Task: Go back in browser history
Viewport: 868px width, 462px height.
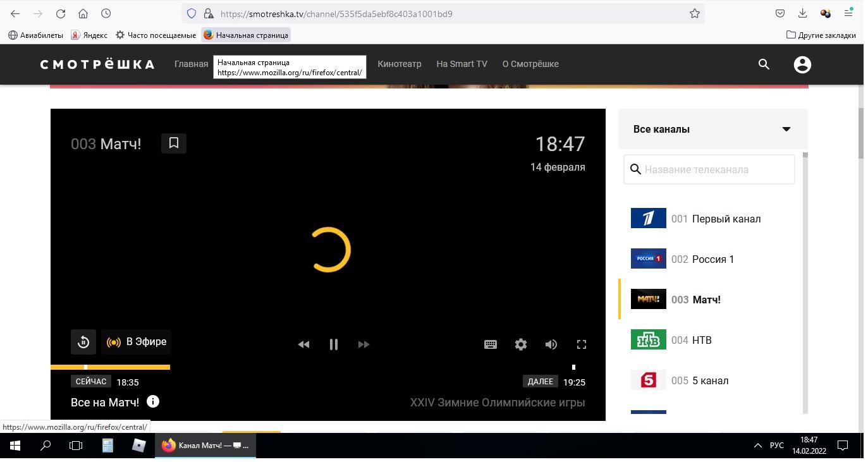Action: point(15,13)
